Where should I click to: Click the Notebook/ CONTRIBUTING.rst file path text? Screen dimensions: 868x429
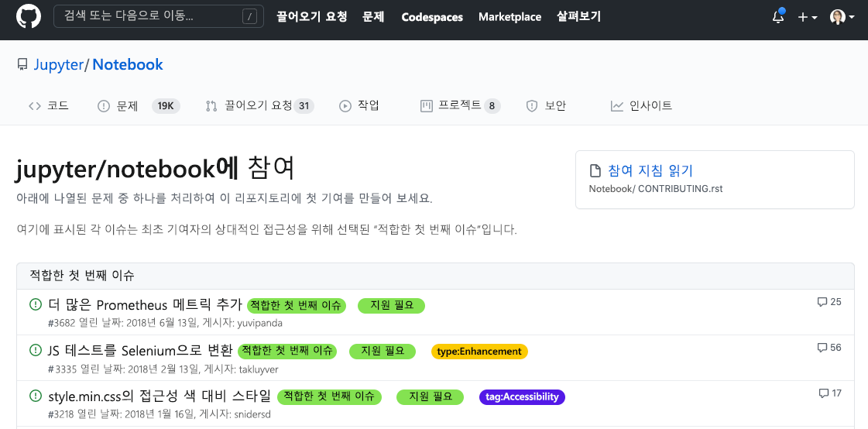click(655, 189)
